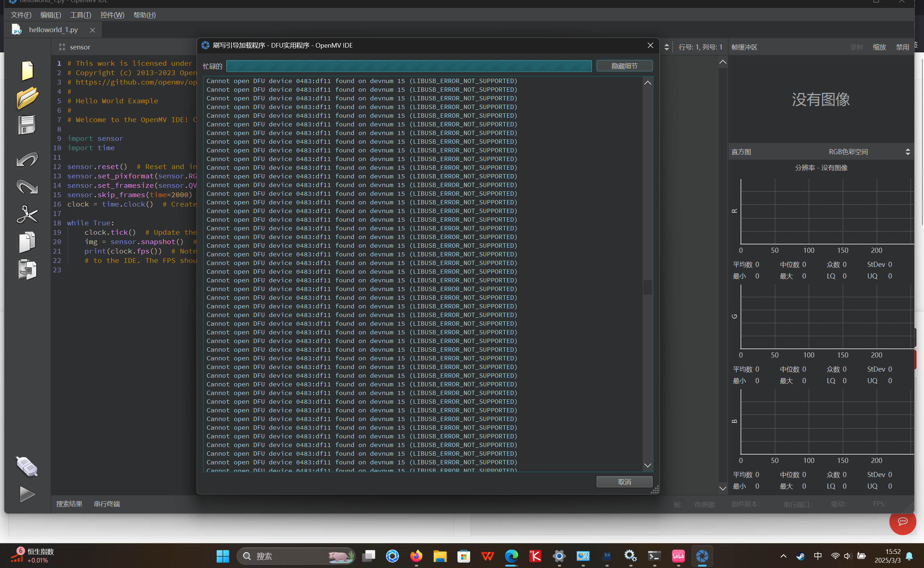Open Firefox from the taskbar
924x568 pixels.
tap(416, 556)
